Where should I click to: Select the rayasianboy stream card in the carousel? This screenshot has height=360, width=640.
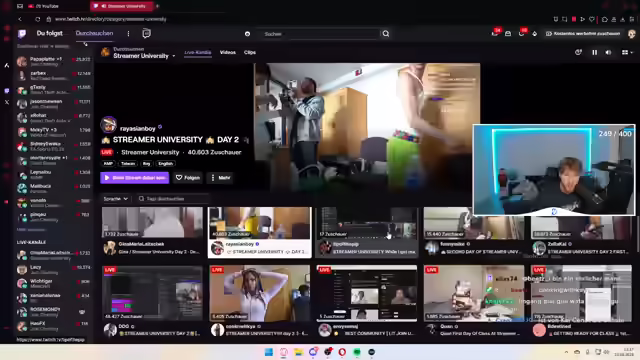coord(260,232)
